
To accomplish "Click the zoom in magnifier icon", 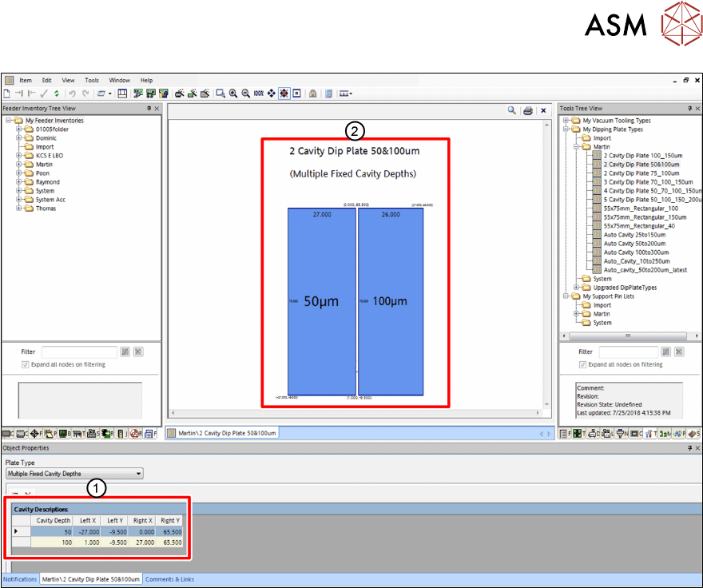I will pyautogui.click(x=233, y=93).
